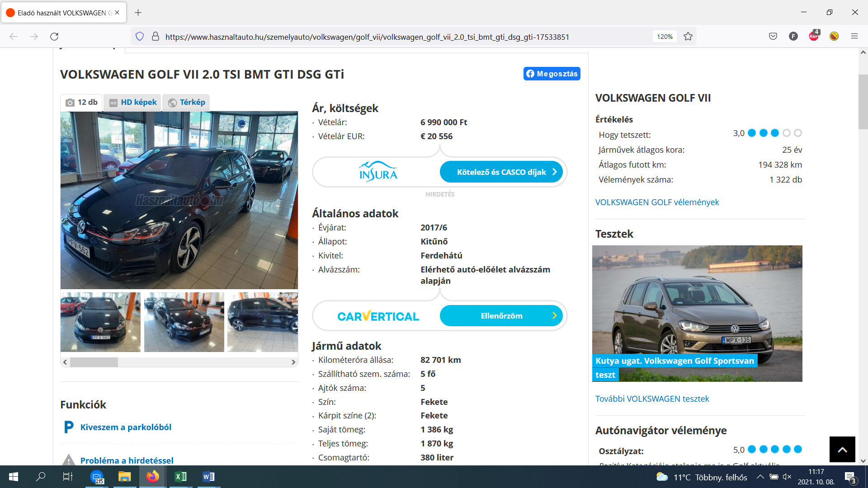
Task: Open second thumbnail of car angled view
Action: (x=184, y=322)
